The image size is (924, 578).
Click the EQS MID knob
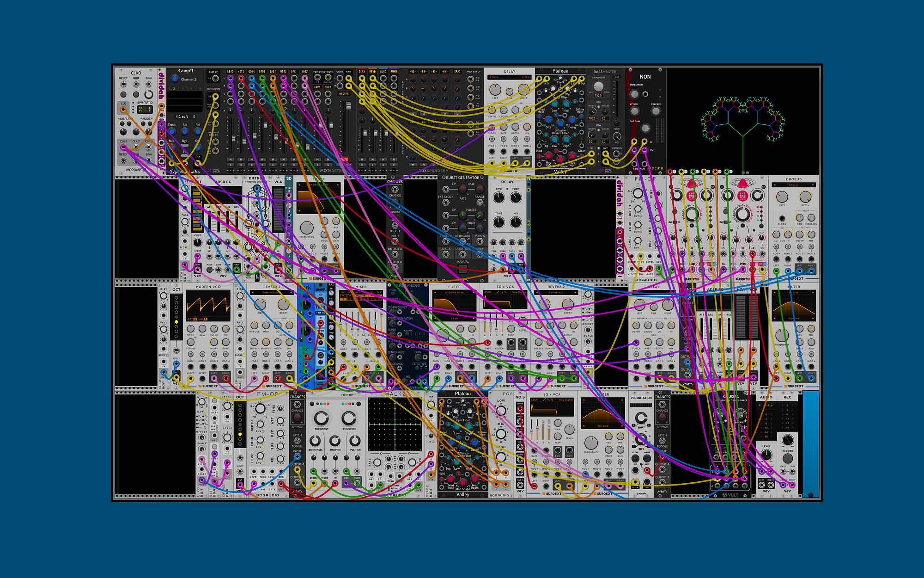coord(501,434)
